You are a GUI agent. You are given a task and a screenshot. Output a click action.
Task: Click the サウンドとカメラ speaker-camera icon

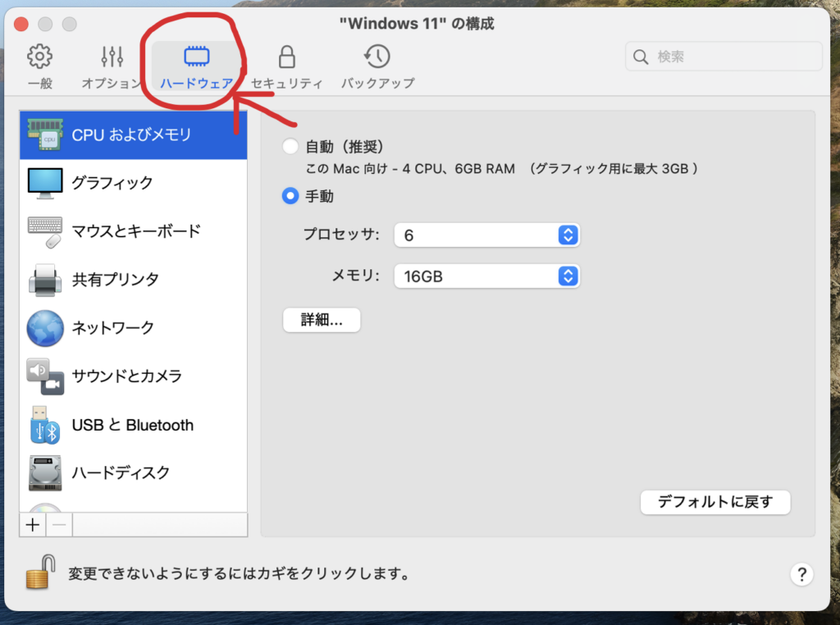coord(45,376)
